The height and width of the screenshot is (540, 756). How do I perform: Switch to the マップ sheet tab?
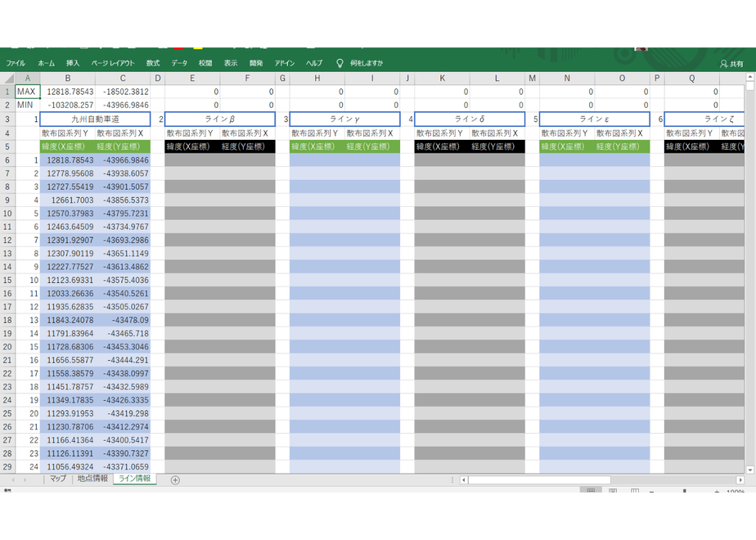58,479
